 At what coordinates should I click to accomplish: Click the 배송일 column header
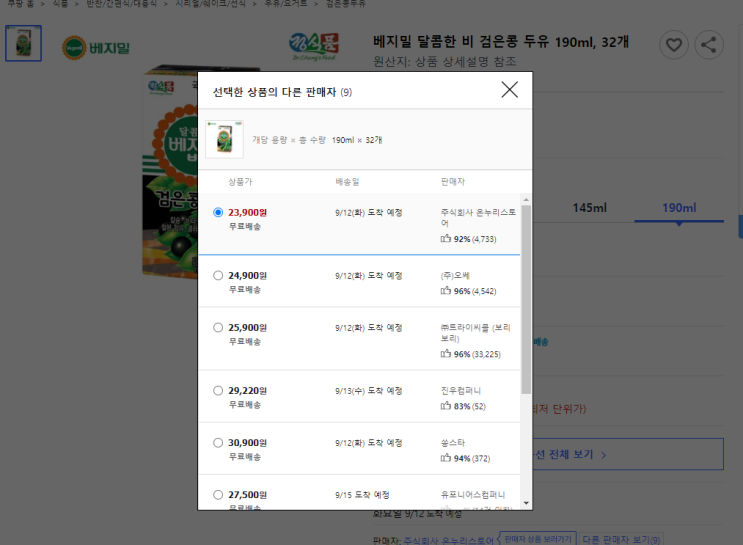click(x=347, y=182)
